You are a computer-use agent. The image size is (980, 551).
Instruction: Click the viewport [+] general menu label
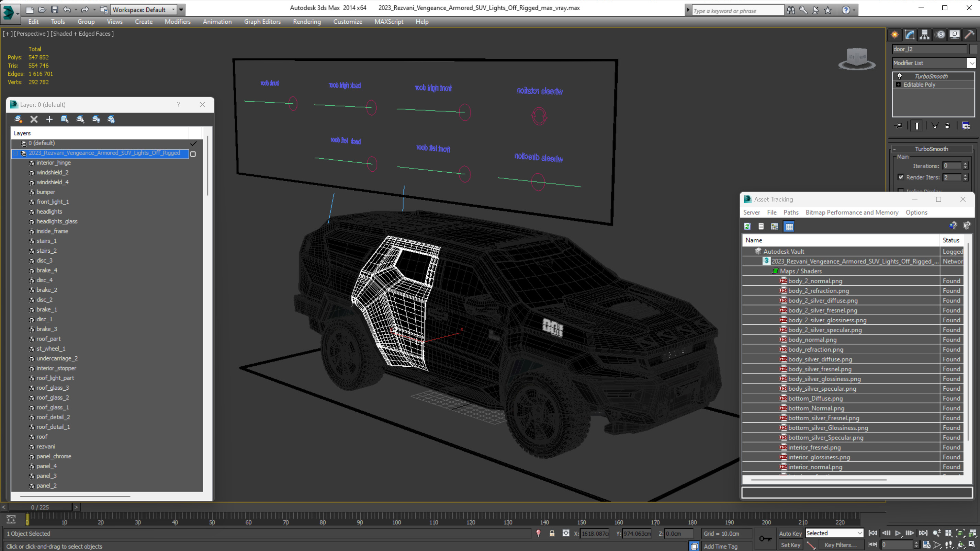tap(7, 33)
